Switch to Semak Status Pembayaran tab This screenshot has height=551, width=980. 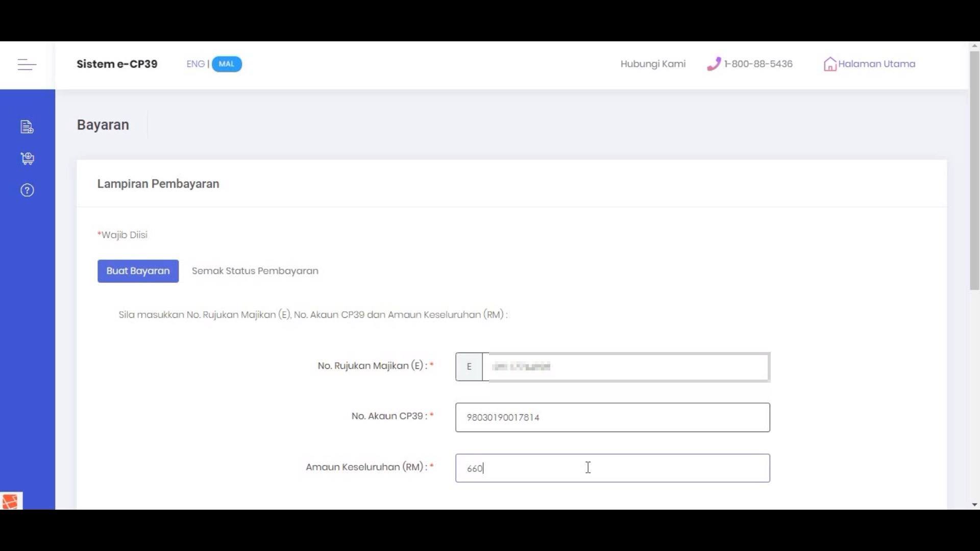coord(255,271)
